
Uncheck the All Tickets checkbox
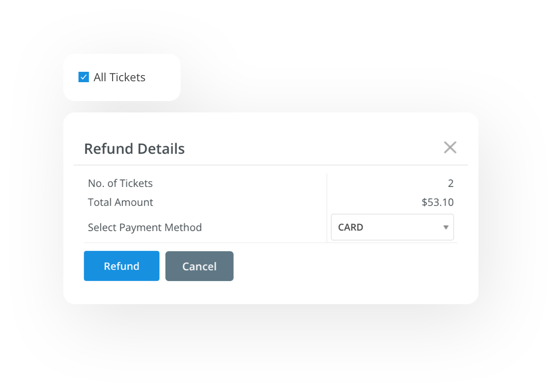[x=84, y=77]
